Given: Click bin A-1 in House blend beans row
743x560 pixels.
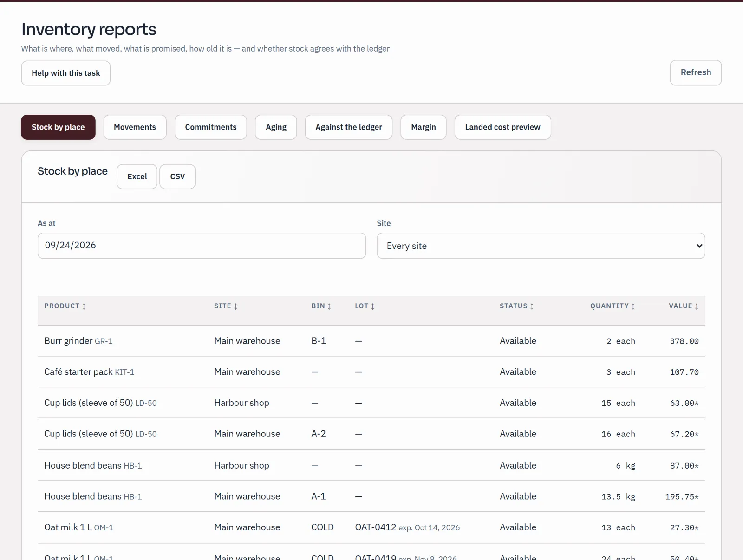Looking at the screenshot, I should tap(319, 496).
